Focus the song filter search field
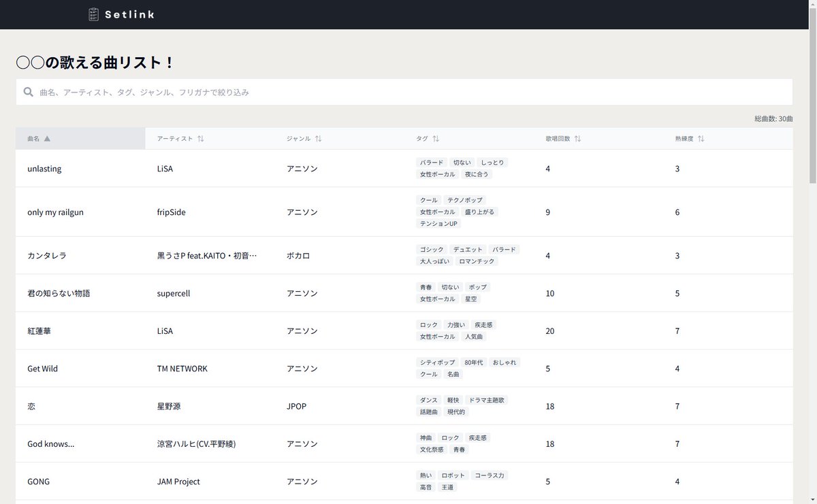Image resolution: width=817 pixels, height=504 pixels. pyautogui.click(x=404, y=92)
